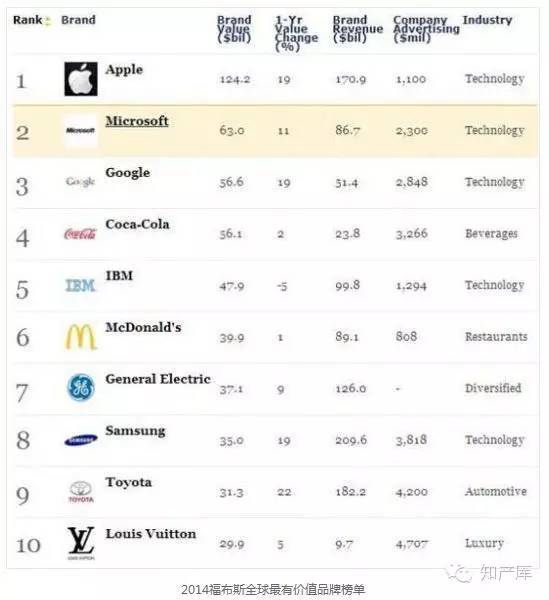Click the 1-Yr Value Change column header
549x600 pixels.
[296, 33]
